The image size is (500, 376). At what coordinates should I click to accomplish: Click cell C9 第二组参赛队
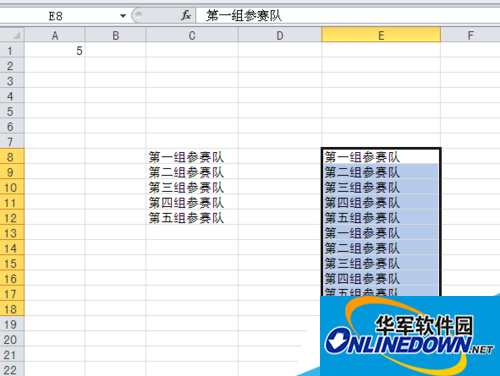click(192, 172)
